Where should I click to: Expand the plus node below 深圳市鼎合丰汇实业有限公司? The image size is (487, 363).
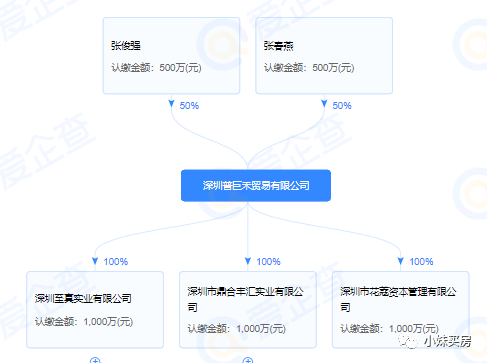click(248, 360)
